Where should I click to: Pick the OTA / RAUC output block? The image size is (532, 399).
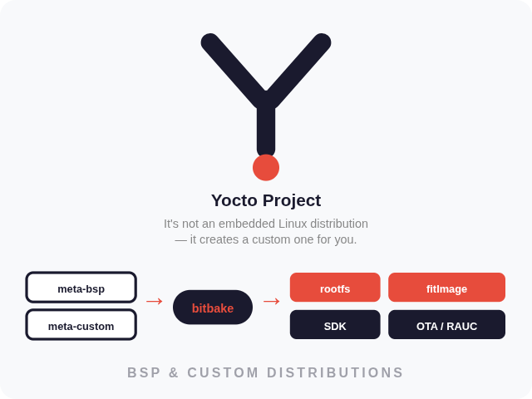coord(446,325)
